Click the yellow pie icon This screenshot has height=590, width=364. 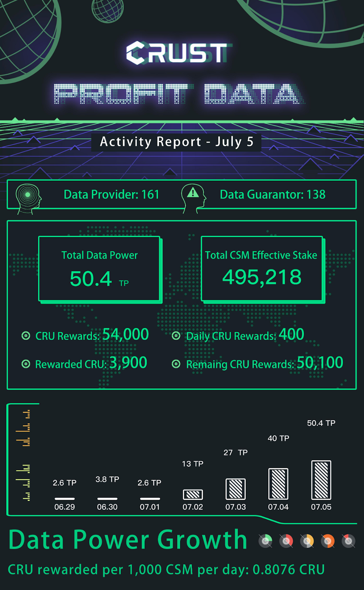pos(307,541)
